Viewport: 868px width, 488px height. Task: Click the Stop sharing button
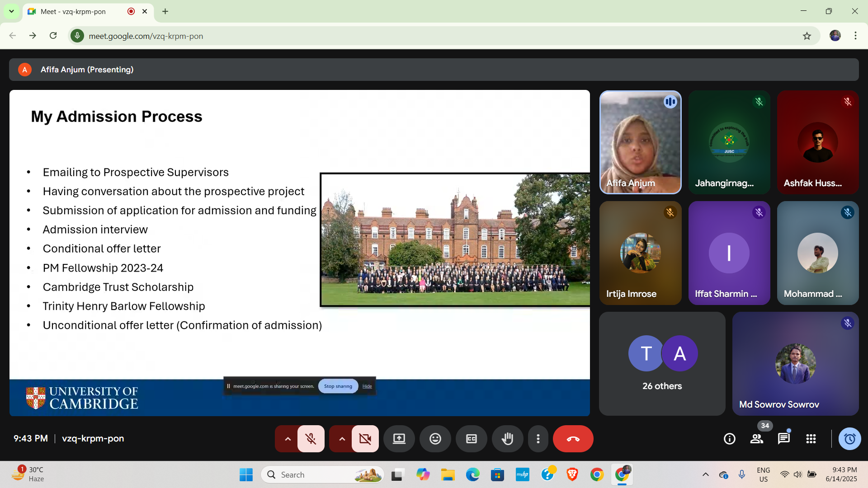[338, 386]
